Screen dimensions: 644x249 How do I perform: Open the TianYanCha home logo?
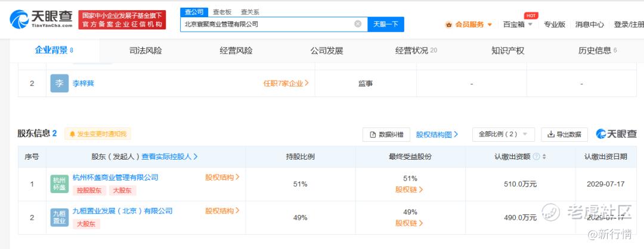(41, 19)
